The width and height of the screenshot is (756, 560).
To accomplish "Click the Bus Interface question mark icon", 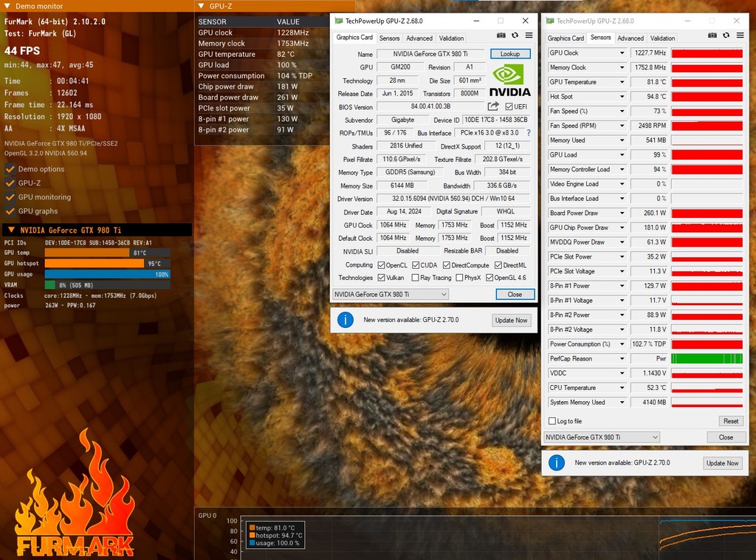I will (529, 133).
